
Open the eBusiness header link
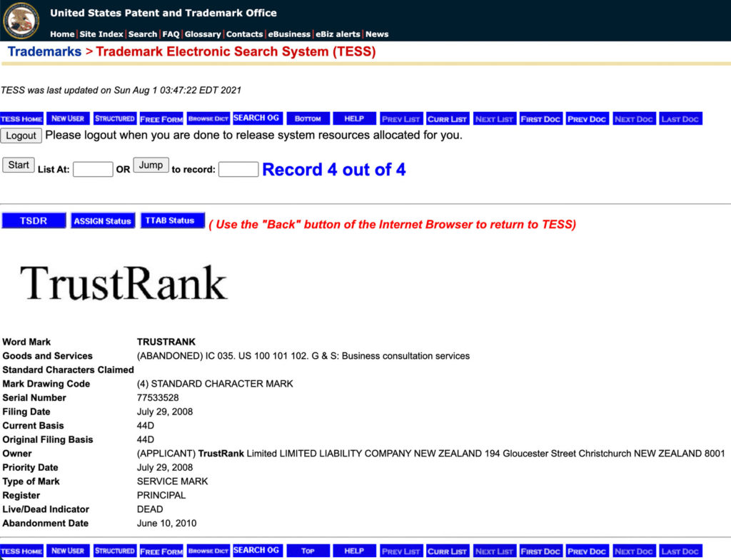click(x=289, y=34)
